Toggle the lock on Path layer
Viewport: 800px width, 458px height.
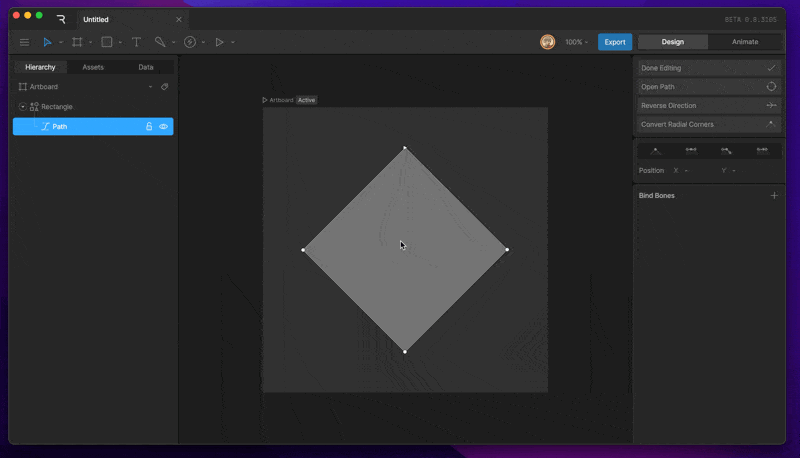[x=149, y=126]
